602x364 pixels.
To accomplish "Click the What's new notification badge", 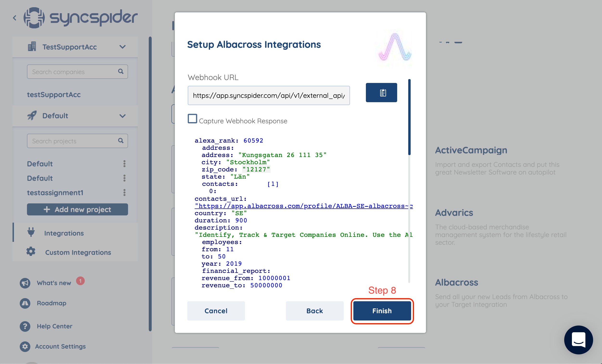I will (x=80, y=281).
